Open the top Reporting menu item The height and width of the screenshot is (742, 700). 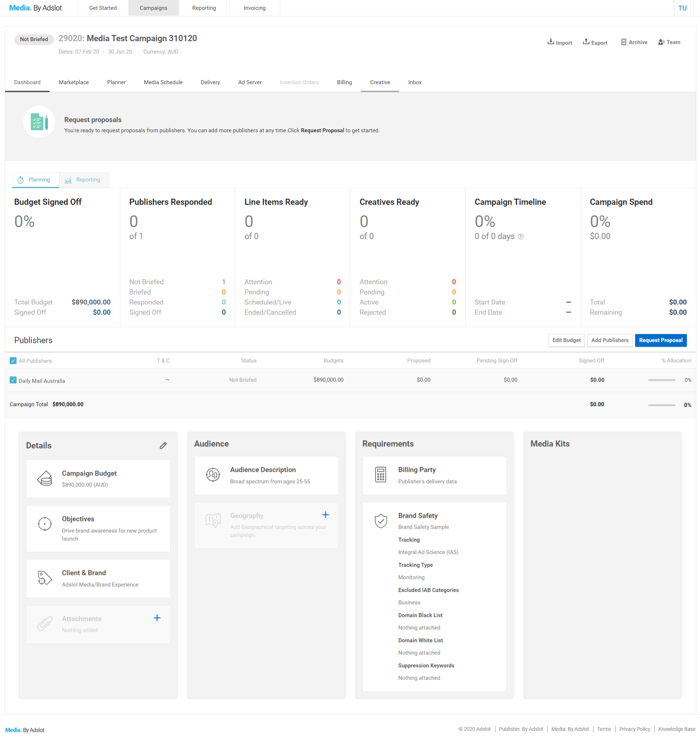[204, 8]
